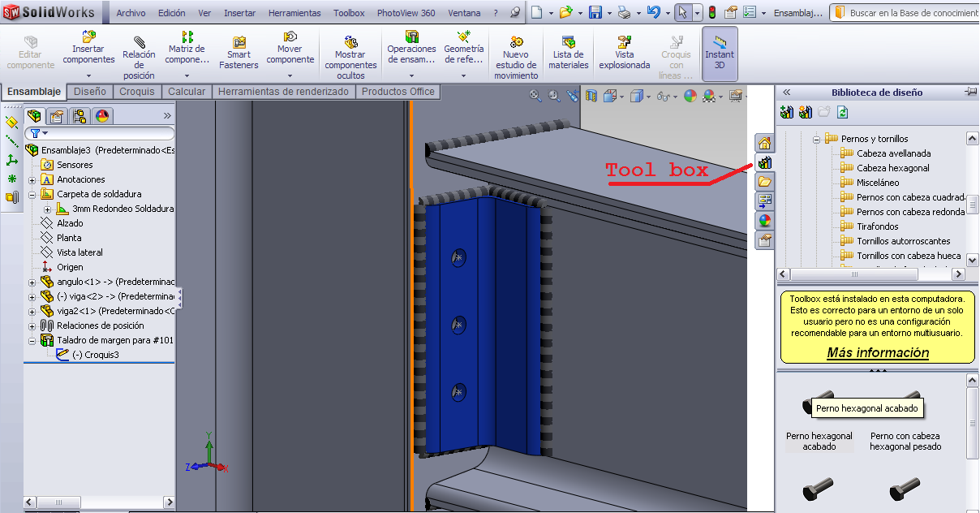Screen dimensions: 980x513
Task: Click the Section view icon in viewport
Action: [591, 96]
